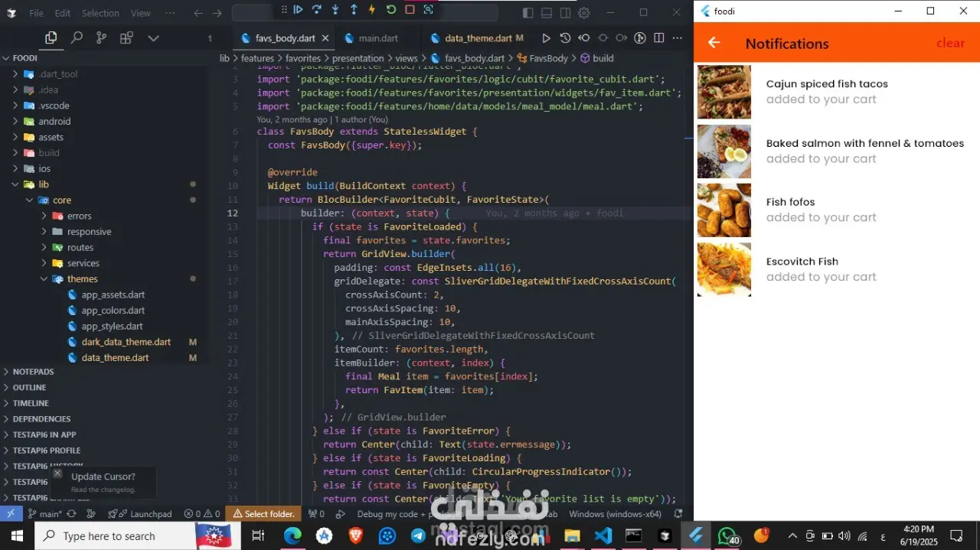Open app_styles.dart in the explorer
980x550 pixels.
pos(112,326)
